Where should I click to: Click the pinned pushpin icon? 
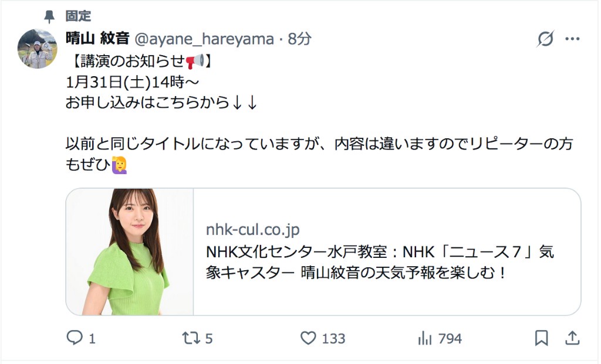coord(49,16)
